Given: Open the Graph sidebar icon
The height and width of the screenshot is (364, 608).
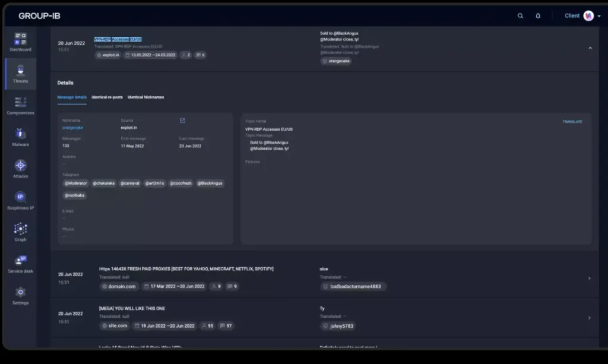Looking at the screenshot, I should [x=20, y=230].
